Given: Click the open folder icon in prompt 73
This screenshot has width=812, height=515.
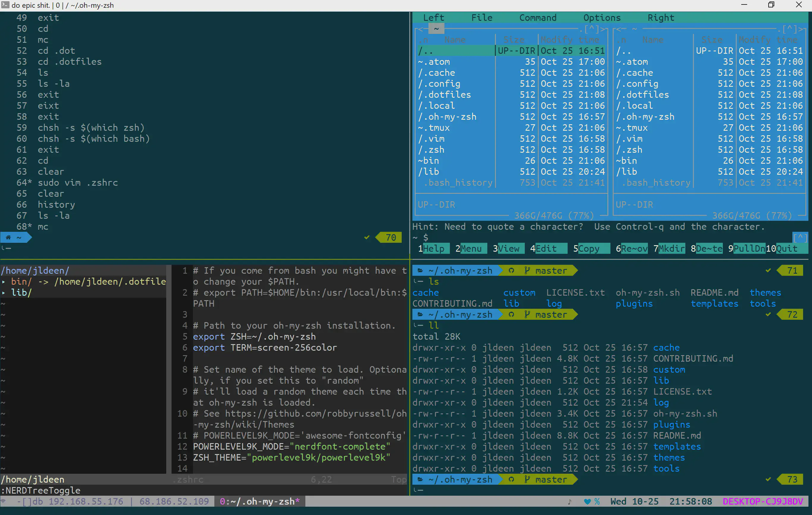Looking at the screenshot, I should (x=420, y=479).
